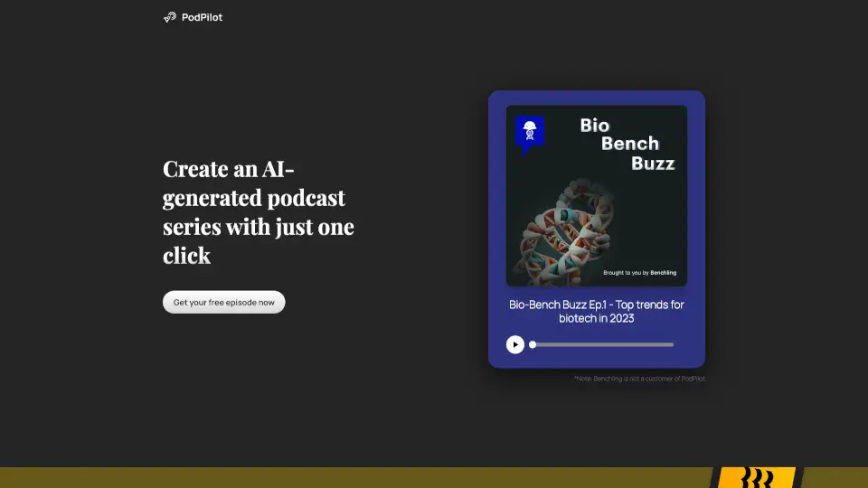
Task: Click the audio progress bar track
Action: click(602, 344)
